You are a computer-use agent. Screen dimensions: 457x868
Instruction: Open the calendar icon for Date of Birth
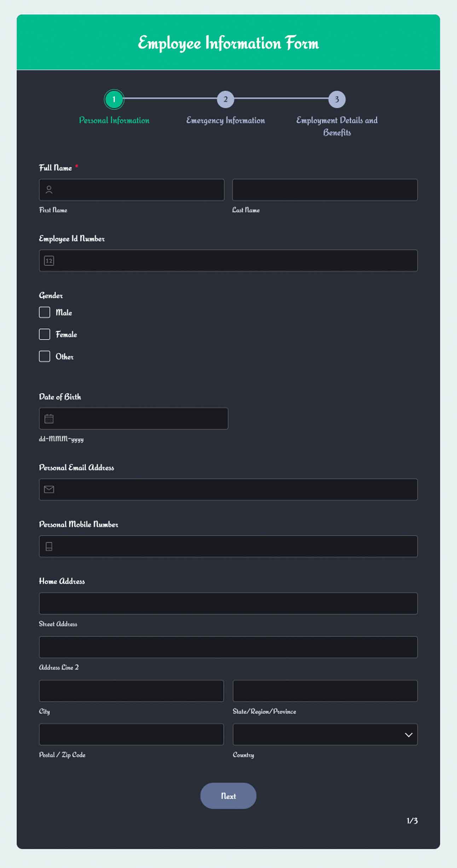tap(48, 419)
